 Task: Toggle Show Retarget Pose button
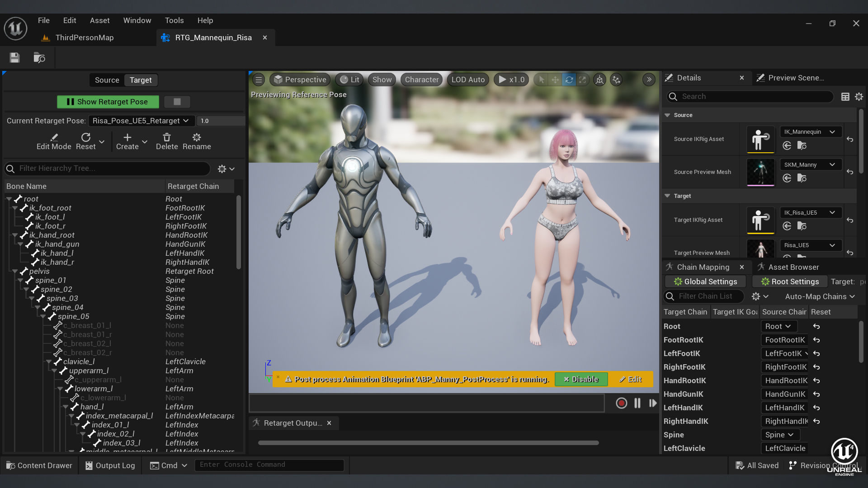pyautogui.click(x=108, y=102)
